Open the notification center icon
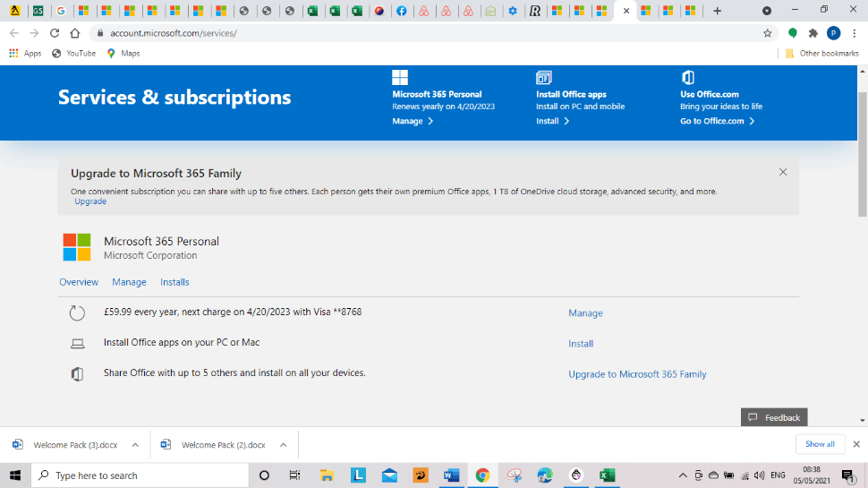Screen dimensions: 868x488 [848, 475]
